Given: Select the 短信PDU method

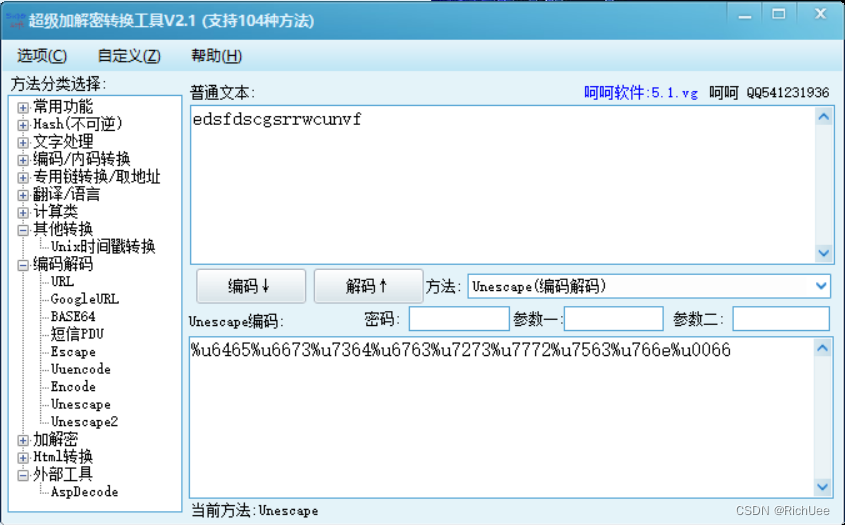Looking at the screenshot, I should (x=77, y=334).
